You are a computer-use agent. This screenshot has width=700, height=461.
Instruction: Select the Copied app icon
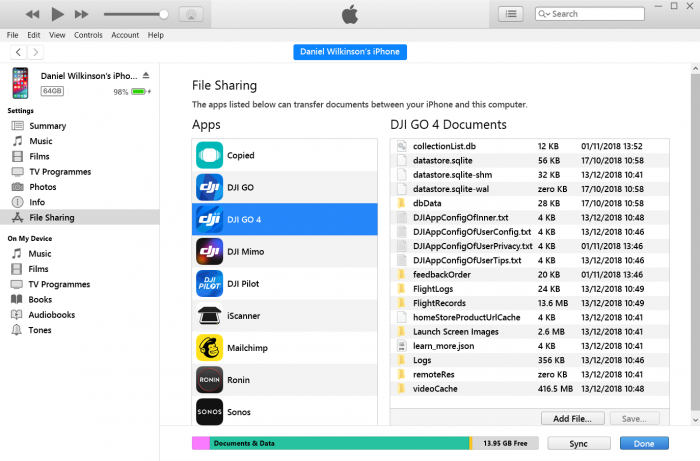209,155
